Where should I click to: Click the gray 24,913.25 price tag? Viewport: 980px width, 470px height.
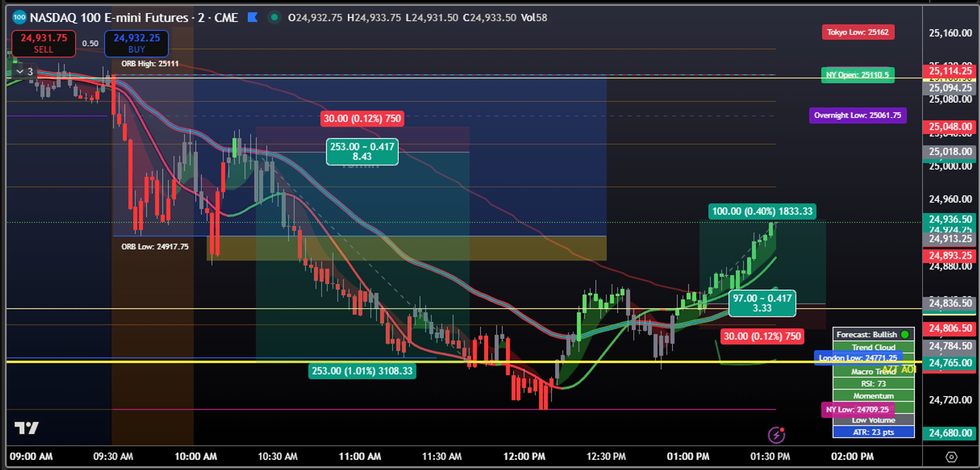[x=950, y=238]
